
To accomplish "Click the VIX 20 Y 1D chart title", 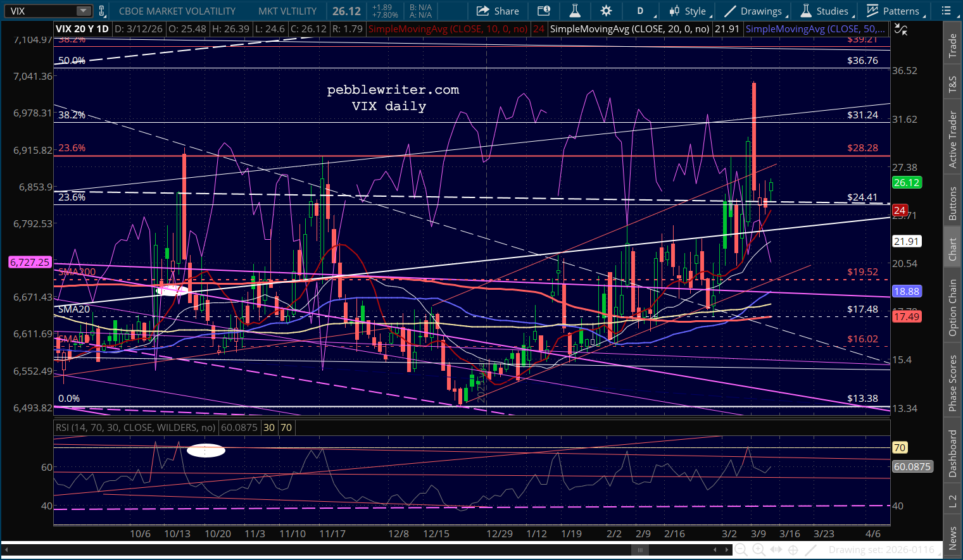I will [82, 29].
